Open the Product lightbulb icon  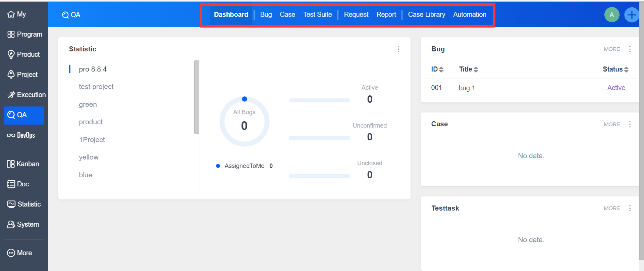(x=11, y=54)
